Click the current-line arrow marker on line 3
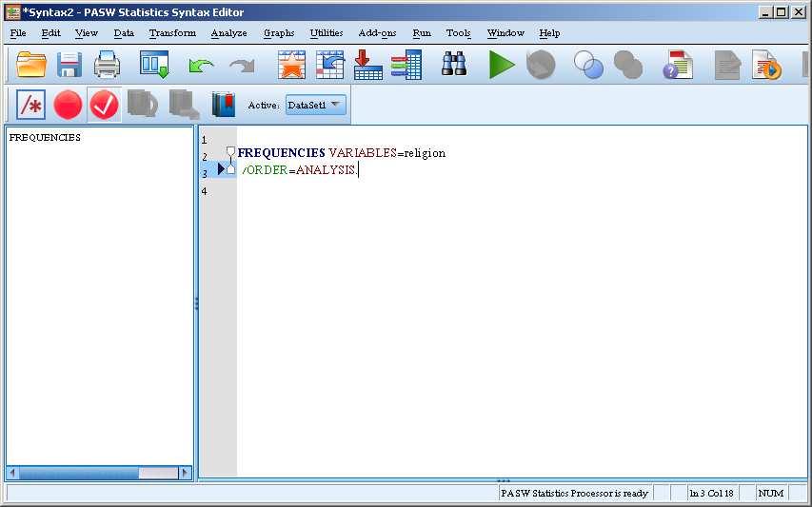Viewport: 812px width, 507px height. (221, 168)
